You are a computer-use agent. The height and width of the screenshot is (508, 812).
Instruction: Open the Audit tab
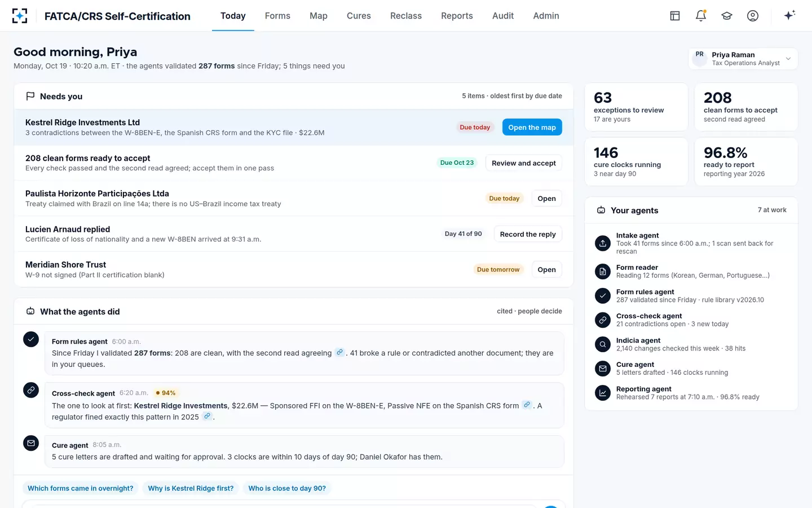coord(503,16)
